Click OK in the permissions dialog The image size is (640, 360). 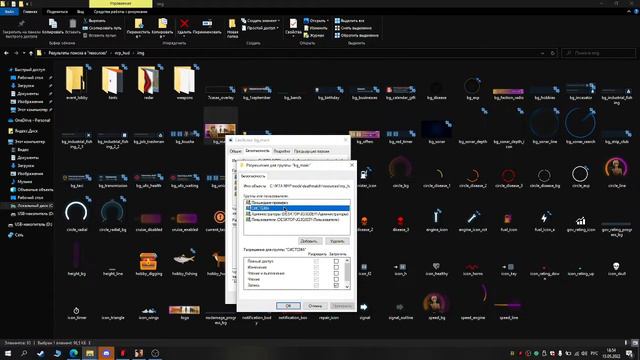coord(288,306)
